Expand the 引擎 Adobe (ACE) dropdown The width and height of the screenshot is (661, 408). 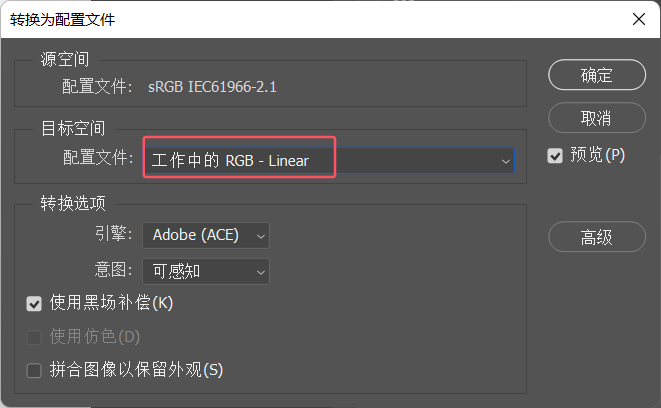pyautogui.click(x=206, y=236)
